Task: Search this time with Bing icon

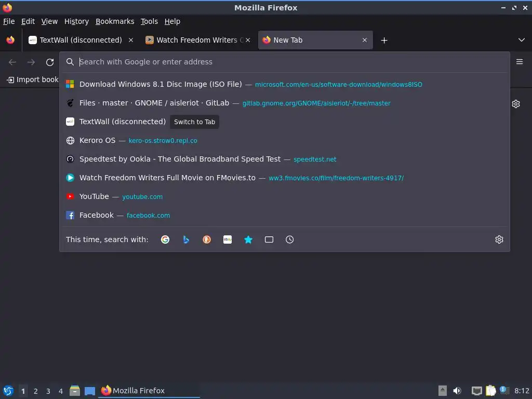Action: tap(186, 240)
